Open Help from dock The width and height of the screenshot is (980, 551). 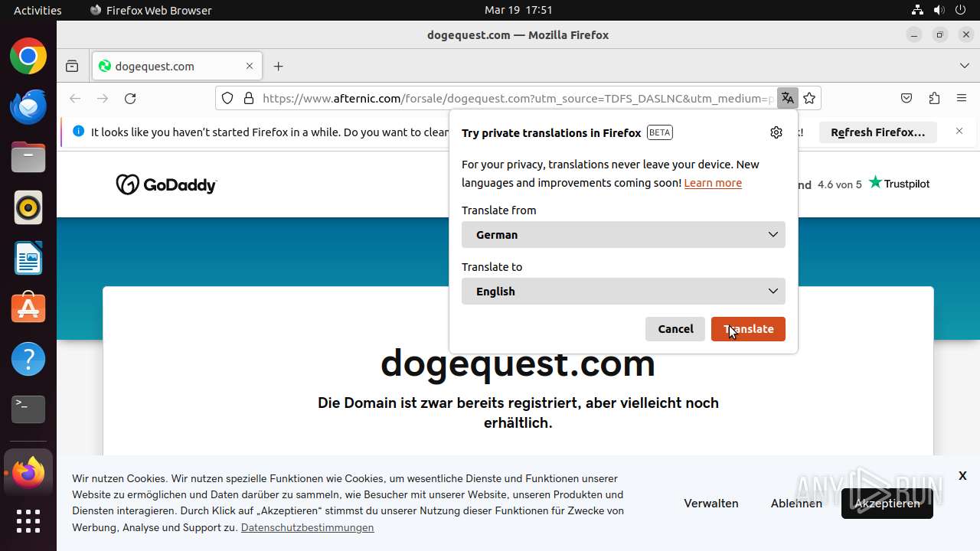click(28, 359)
